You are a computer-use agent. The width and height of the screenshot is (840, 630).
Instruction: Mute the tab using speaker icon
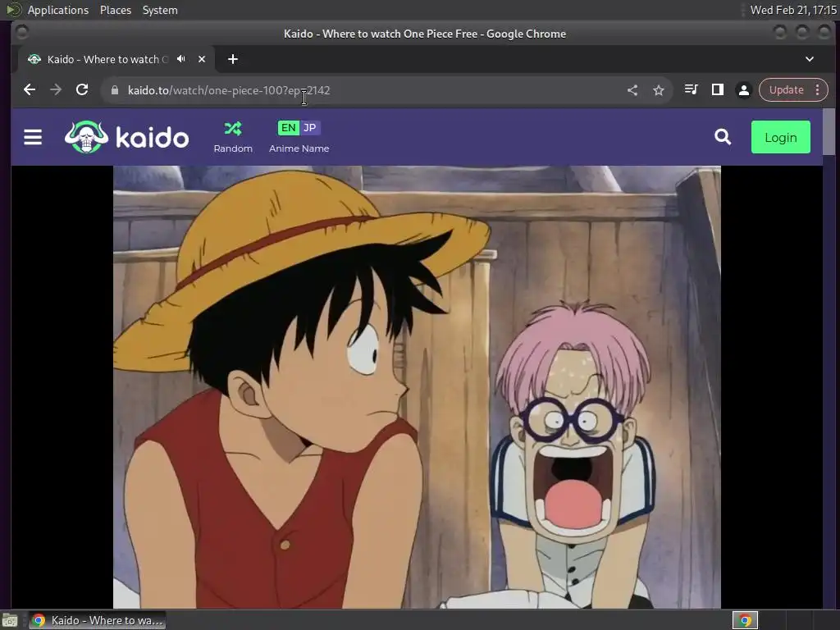pyautogui.click(x=181, y=59)
